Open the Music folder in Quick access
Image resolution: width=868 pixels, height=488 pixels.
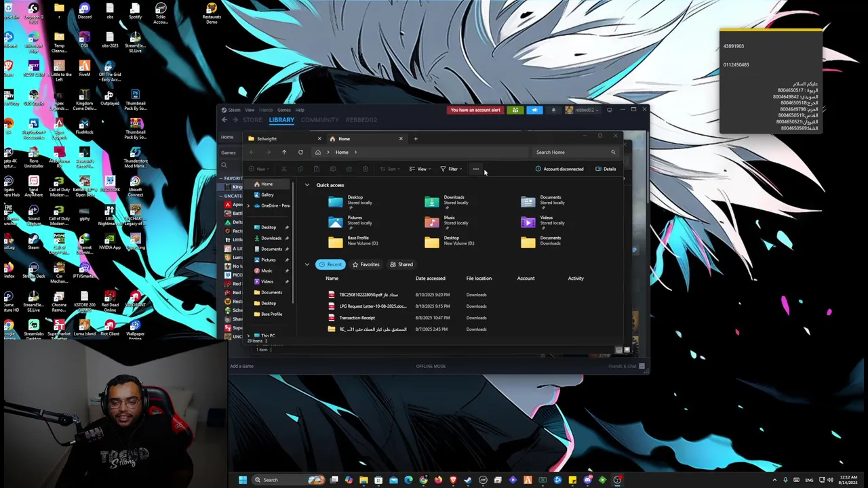tap(446, 222)
